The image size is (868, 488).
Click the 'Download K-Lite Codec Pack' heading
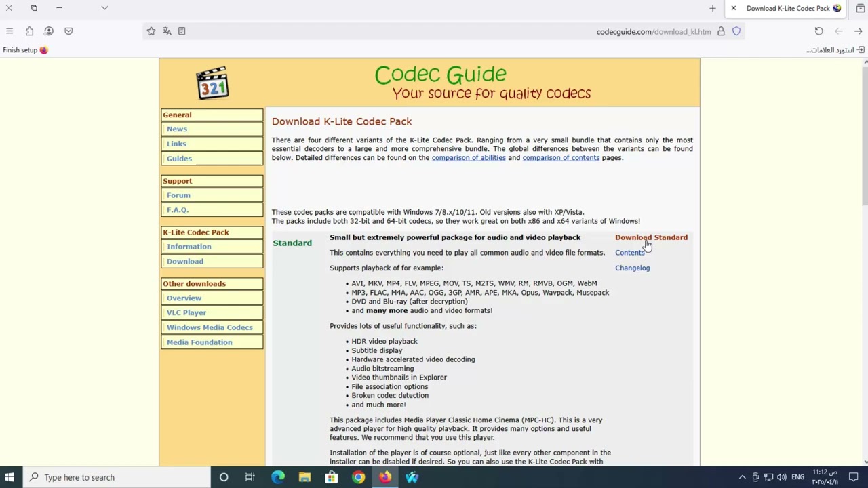(342, 121)
